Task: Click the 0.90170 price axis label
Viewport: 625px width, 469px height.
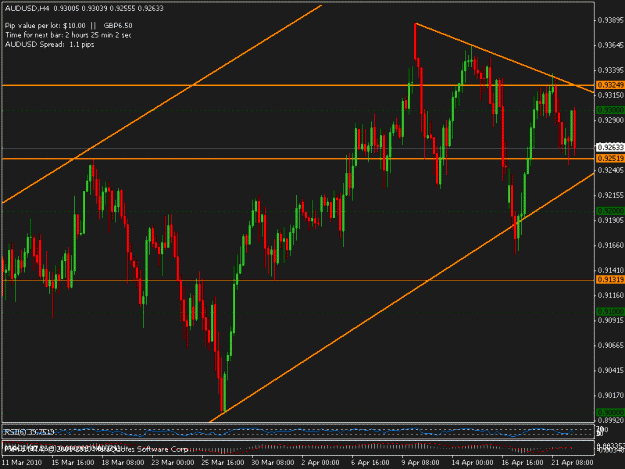Action: coord(611,395)
